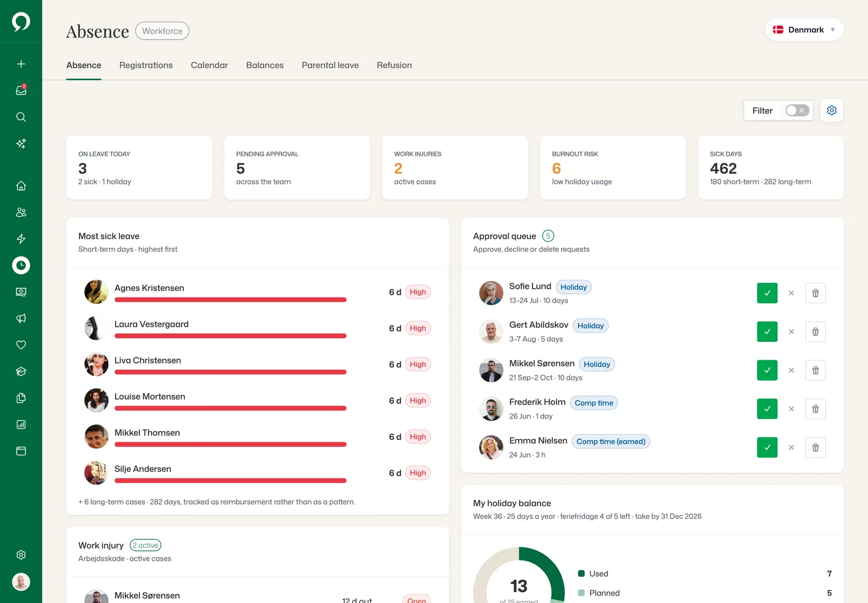Open the Denmark country dropdown
868x603 pixels.
(805, 30)
